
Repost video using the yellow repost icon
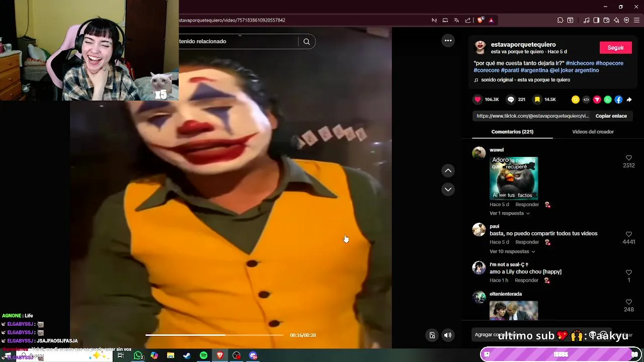[x=576, y=100]
